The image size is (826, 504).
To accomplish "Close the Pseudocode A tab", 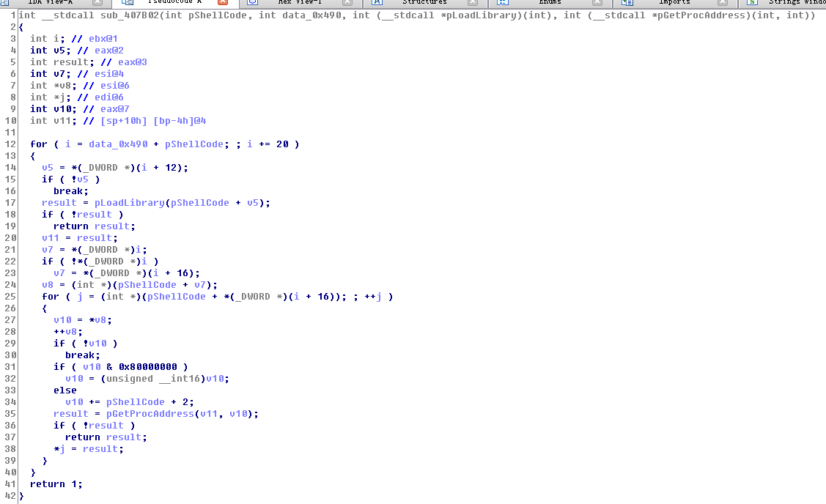I will tap(223, 2).
